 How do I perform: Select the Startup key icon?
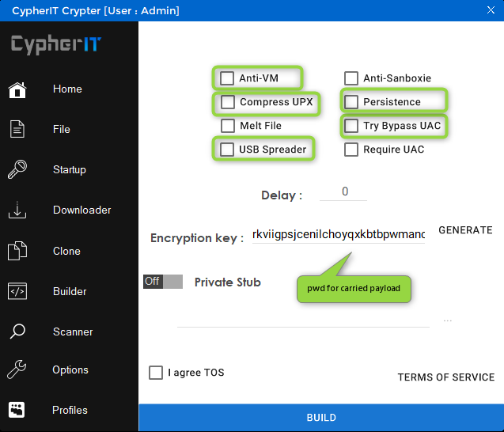[17, 170]
